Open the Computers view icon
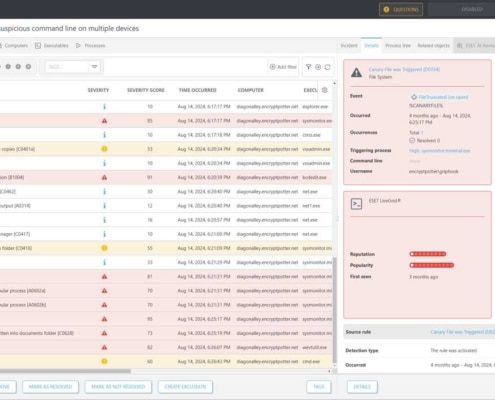The height and width of the screenshot is (400, 495). click(1, 46)
